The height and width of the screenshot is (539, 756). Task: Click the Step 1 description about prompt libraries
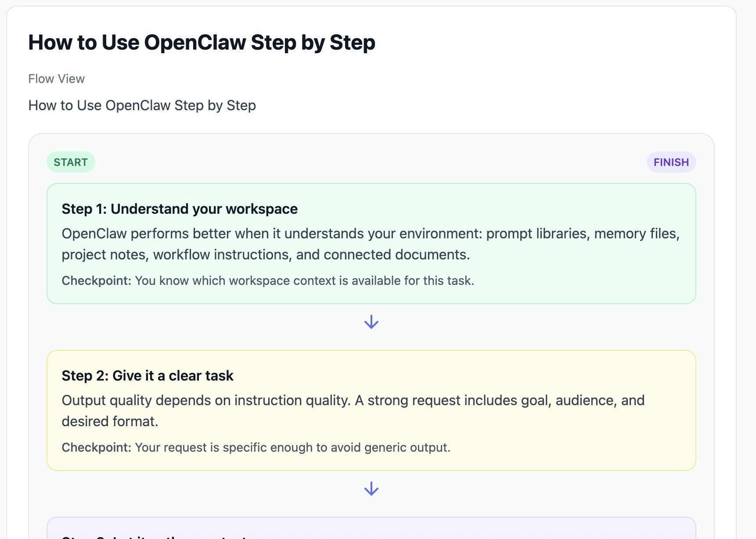tap(371, 244)
